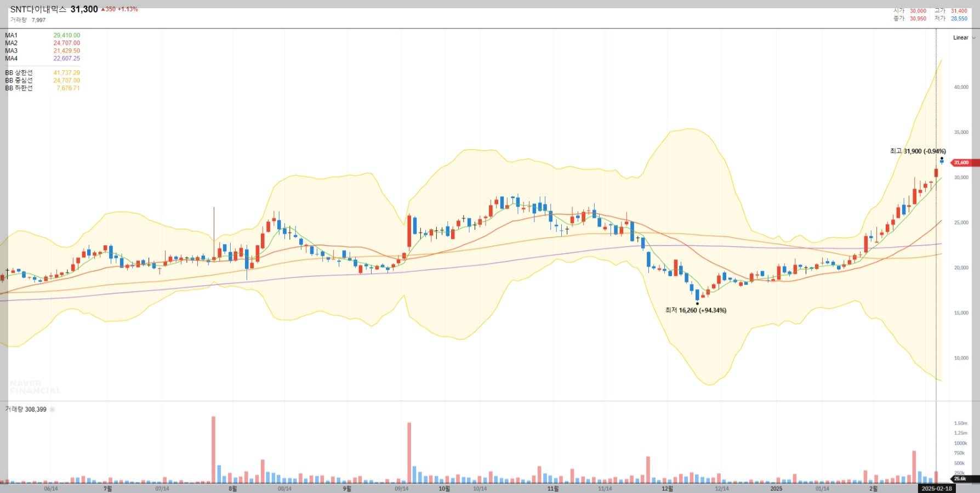Click the 종가 30,950 closing price
The width and height of the screenshot is (980, 493).
[910, 19]
